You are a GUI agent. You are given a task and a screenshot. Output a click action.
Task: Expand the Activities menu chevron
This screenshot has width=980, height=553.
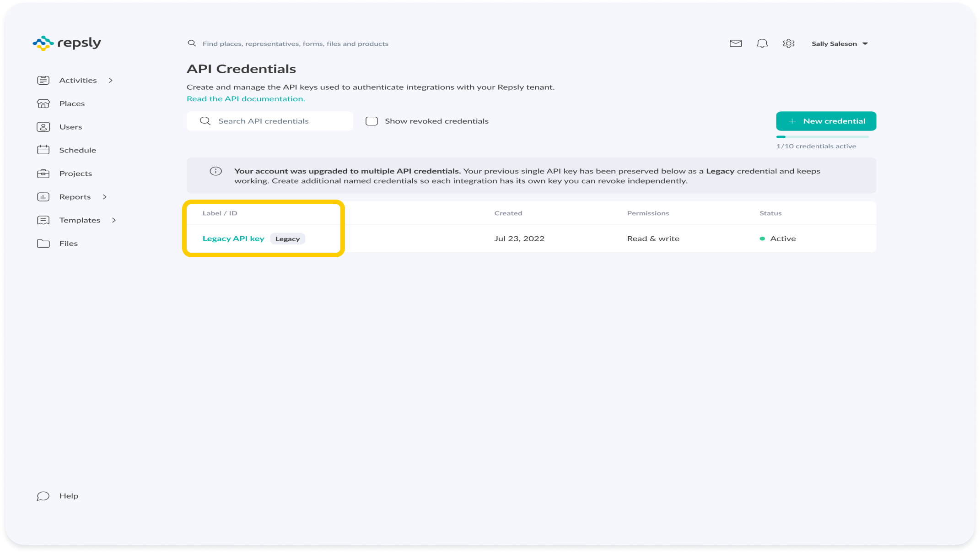point(111,80)
